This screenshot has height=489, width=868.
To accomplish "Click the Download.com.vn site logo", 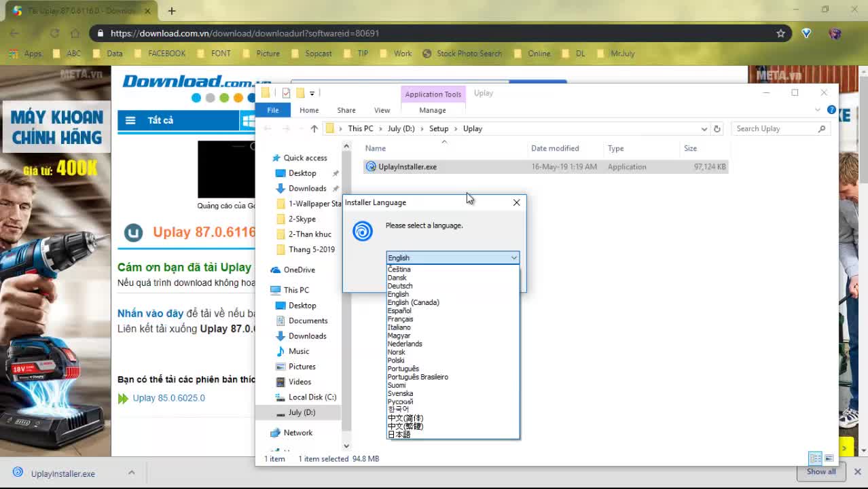I will [196, 81].
